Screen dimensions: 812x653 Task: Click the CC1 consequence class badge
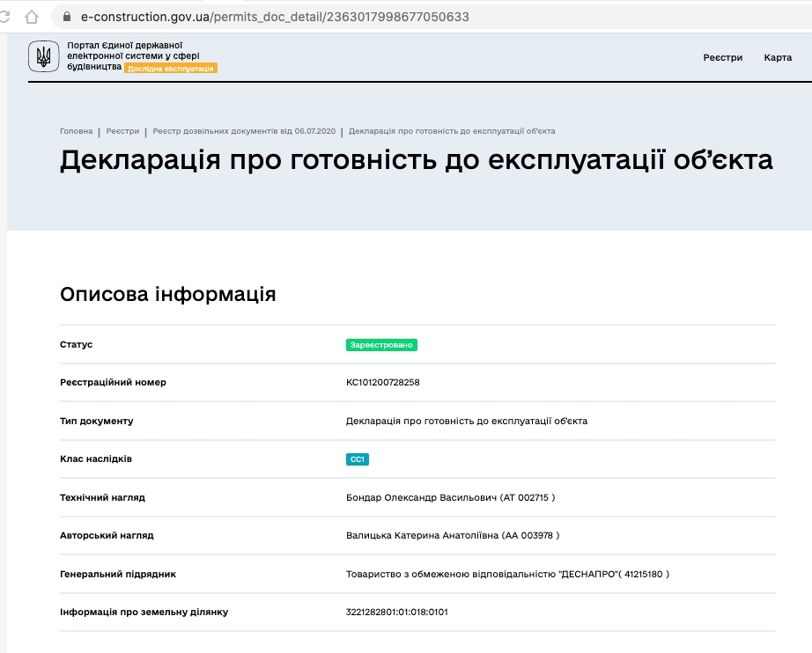[x=358, y=459]
